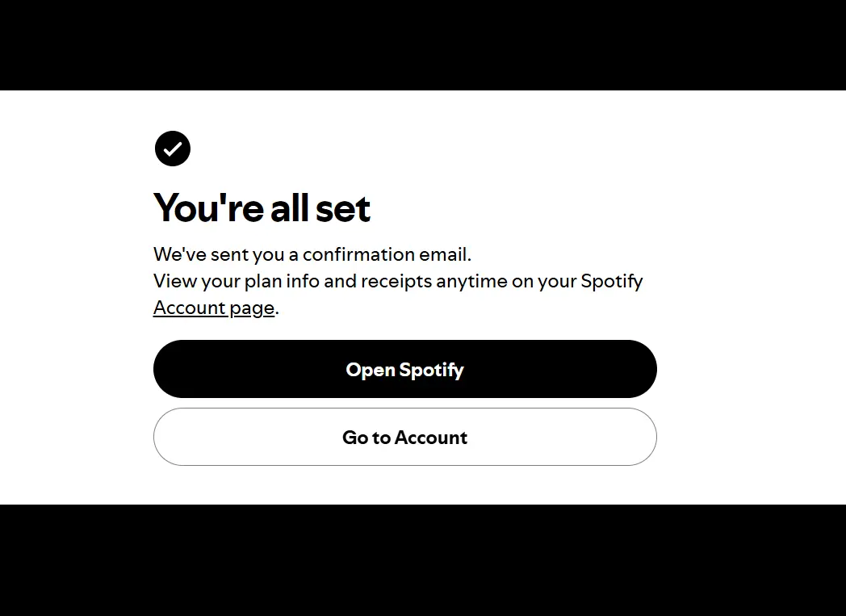
Task: Click the word "Spotify" in the description
Action: click(612, 282)
